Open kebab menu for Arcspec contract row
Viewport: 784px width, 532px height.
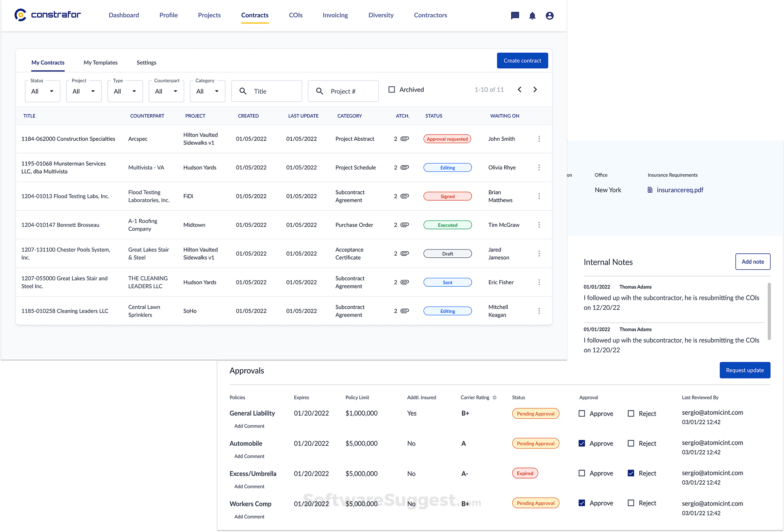539,139
